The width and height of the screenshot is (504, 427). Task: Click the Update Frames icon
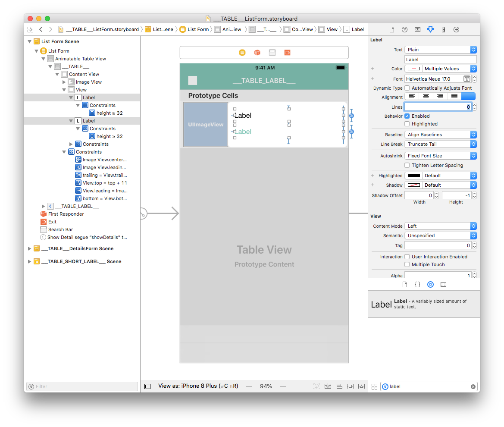tap(316, 386)
